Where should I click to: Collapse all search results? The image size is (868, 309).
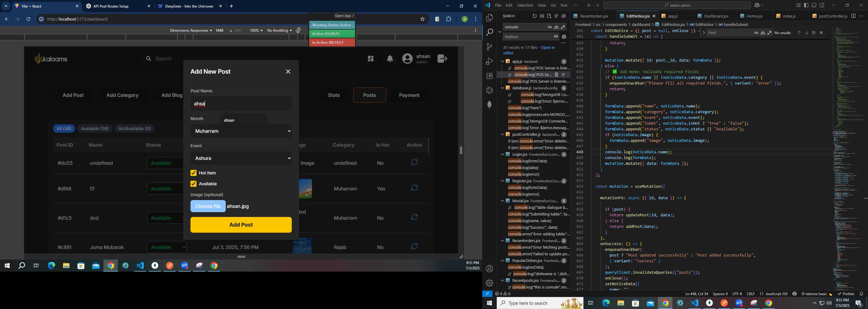(564, 16)
